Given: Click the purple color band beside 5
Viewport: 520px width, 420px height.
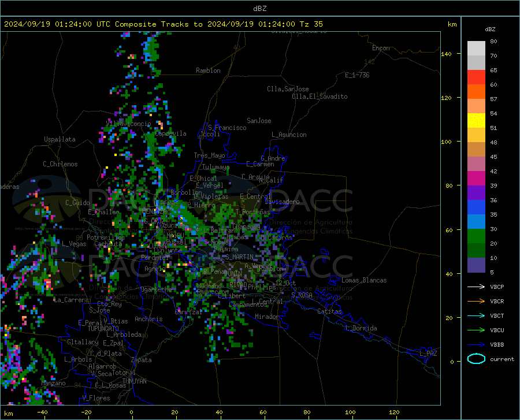Looking at the screenshot, I should click(476, 265).
